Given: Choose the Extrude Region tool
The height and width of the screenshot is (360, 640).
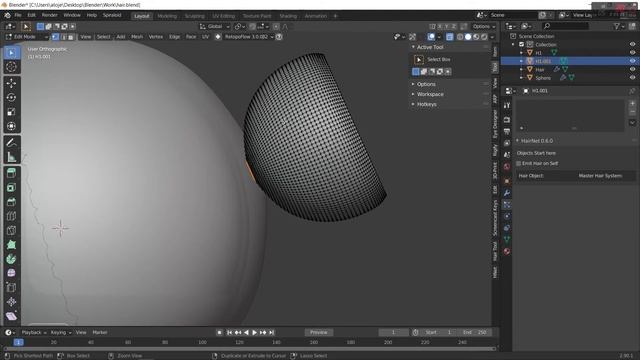Looking at the screenshot, I should pyautogui.click(x=11, y=173).
